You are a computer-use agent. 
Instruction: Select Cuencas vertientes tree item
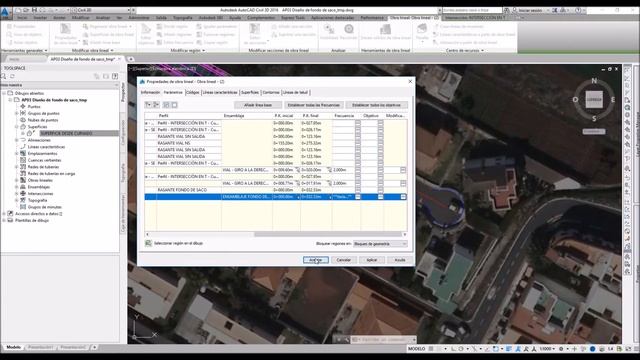pos(44,160)
